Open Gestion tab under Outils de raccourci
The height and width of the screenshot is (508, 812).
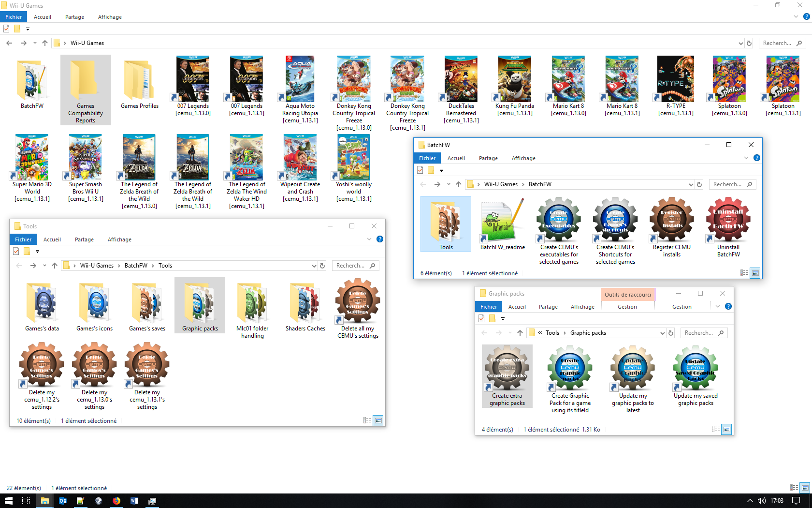point(627,307)
